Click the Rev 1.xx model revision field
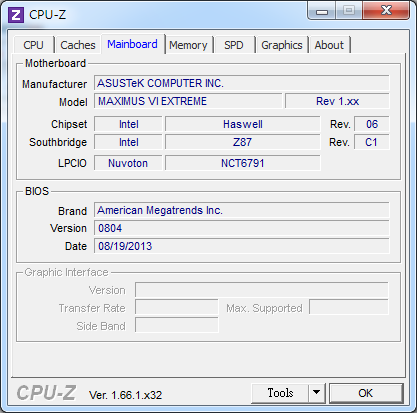This screenshot has height=413, width=417. tap(337, 101)
